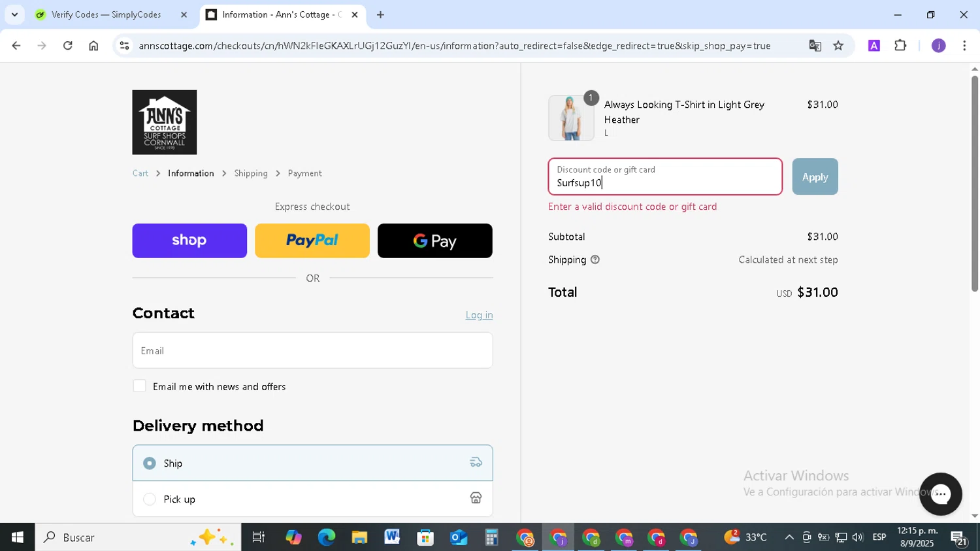Click the product title 'Always Looking T-Shirt'
The width and height of the screenshot is (980, 551).
[684, 112]
